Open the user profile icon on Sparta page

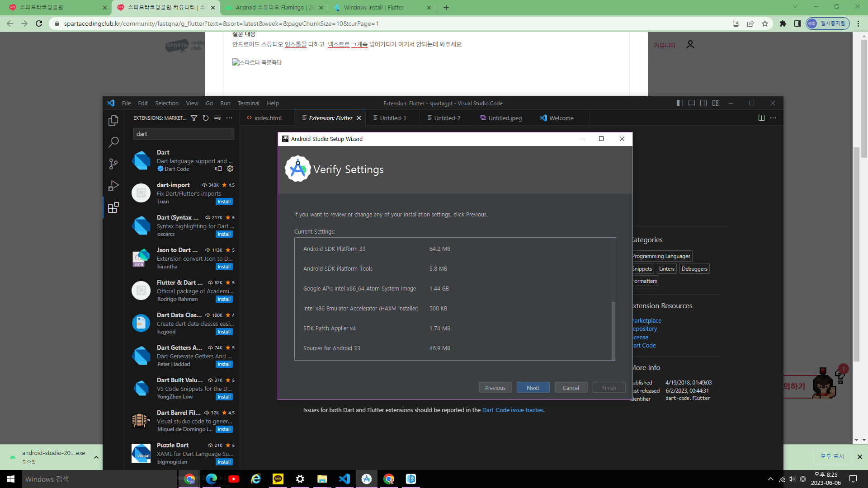click(690, 45)
